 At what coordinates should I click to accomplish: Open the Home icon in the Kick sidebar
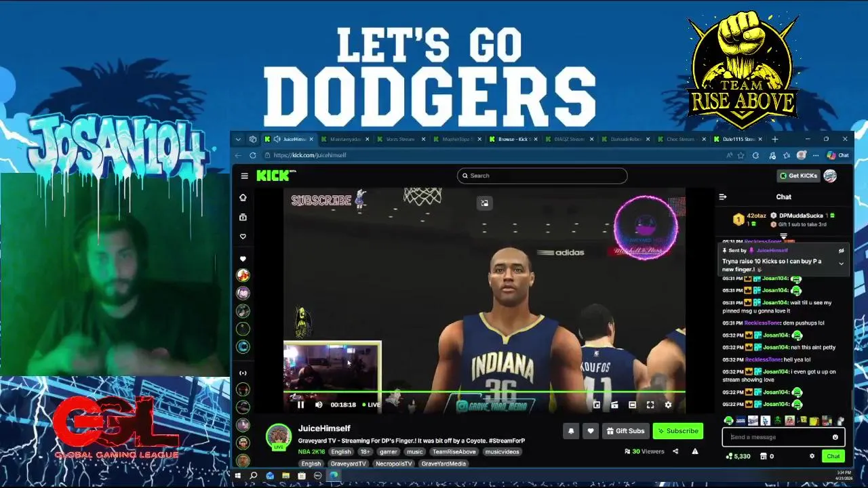[x=243, y=198]
